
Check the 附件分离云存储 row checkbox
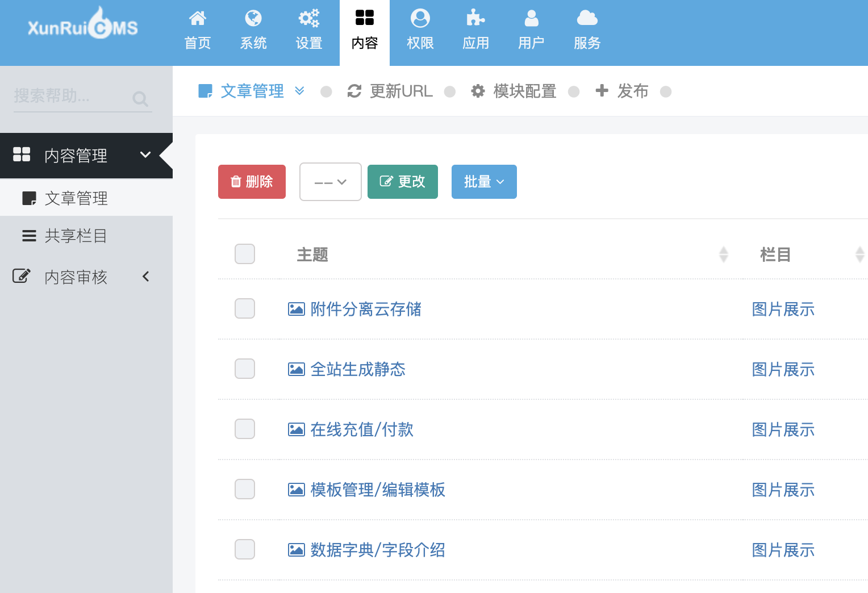245,308
